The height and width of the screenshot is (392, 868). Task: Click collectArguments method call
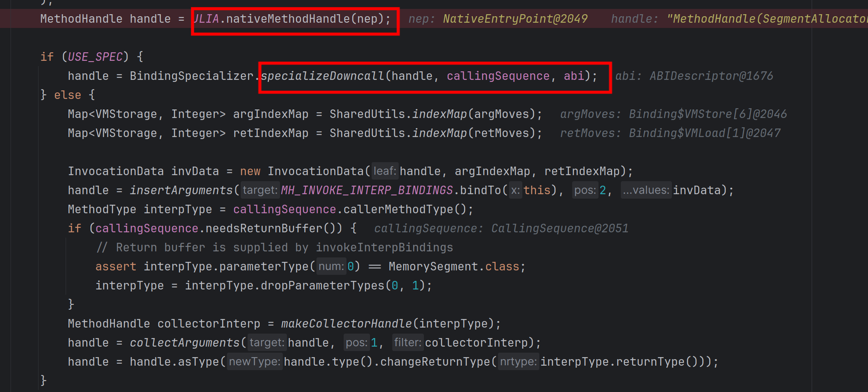pos(184,342)
